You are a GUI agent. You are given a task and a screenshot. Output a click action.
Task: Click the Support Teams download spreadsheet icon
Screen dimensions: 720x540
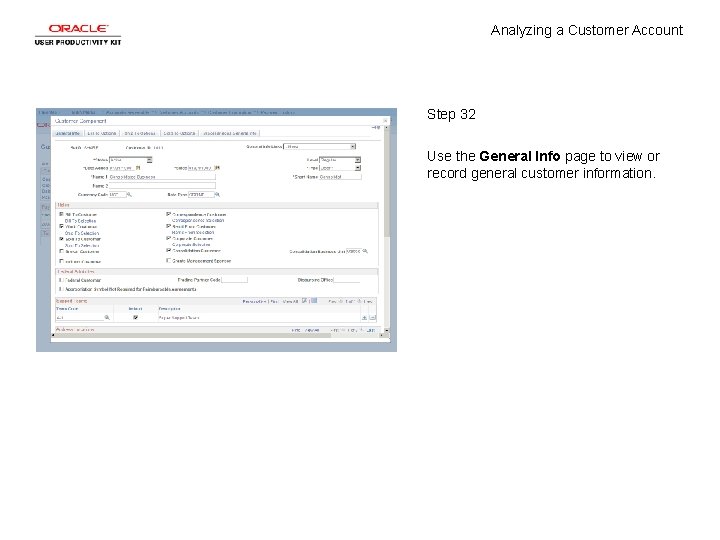point(314,301)
